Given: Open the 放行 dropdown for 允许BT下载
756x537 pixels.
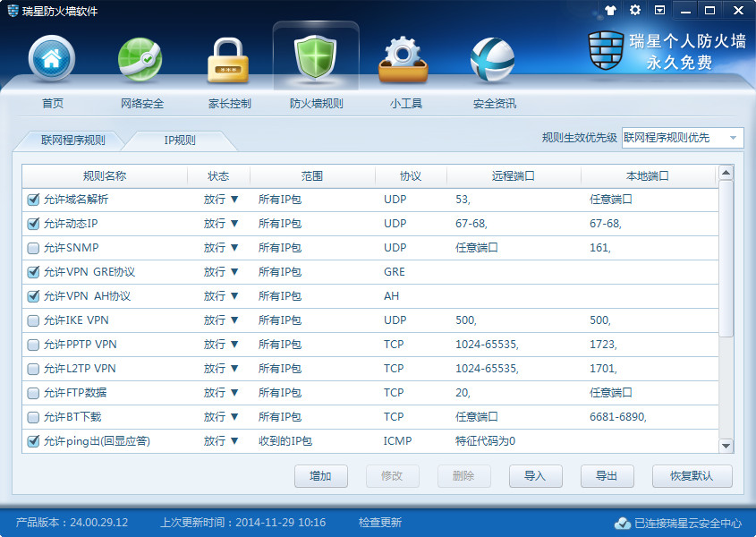Looking at the screenshot, I should click(x=224, y=417).
